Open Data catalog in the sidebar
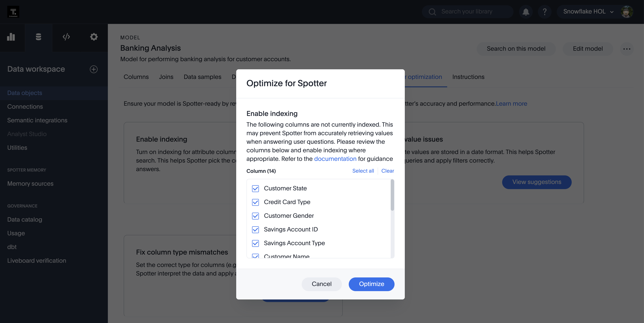 click(x=54, y=220)
